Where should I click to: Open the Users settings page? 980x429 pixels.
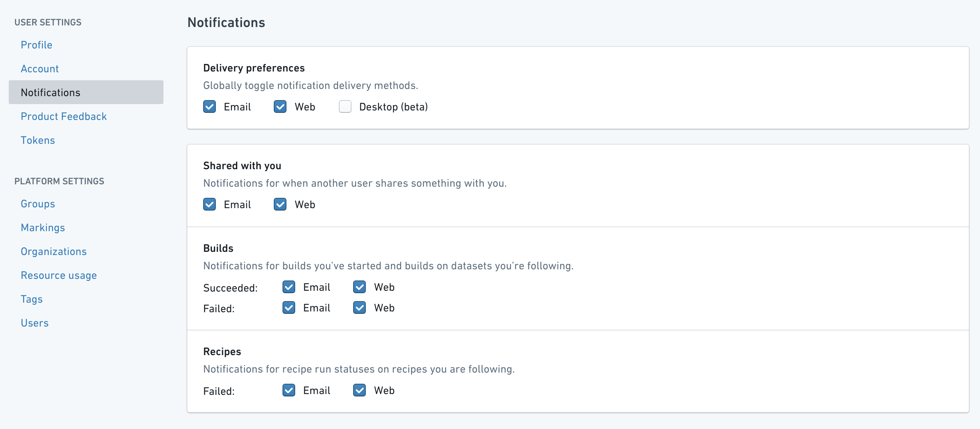click(x=35, y=323)
